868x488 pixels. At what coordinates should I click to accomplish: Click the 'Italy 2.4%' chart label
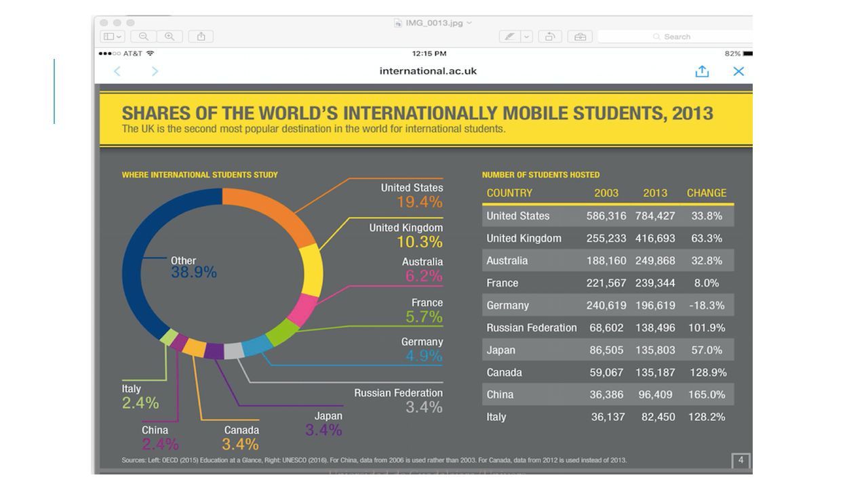[x=140, y=396]
